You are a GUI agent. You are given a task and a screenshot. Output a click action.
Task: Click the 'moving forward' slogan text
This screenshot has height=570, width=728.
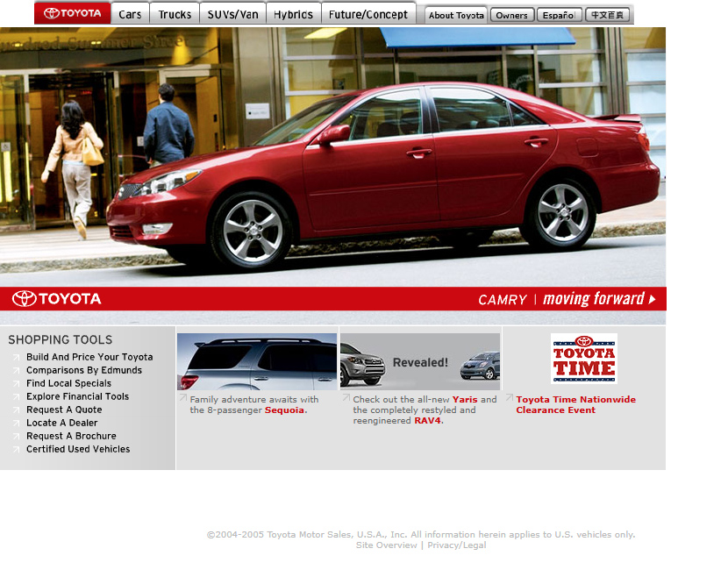click(594, 299)
